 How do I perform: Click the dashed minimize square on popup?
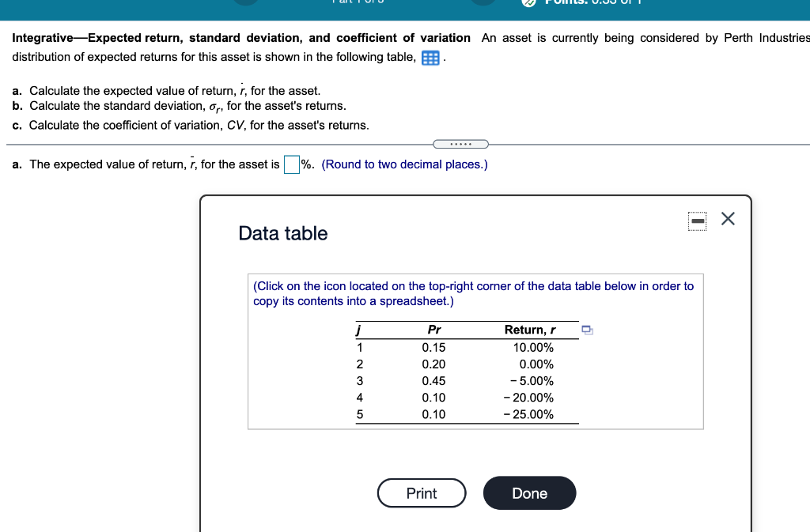(697, 221)
